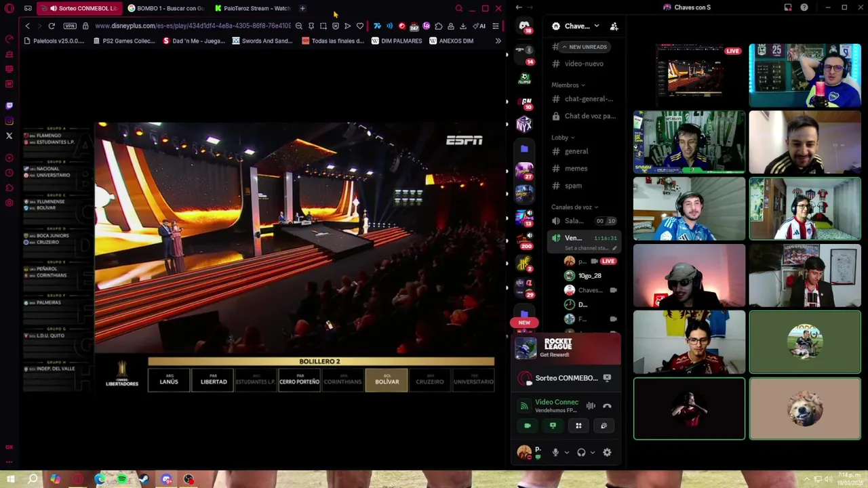This screenshot has height=488, width=868.
Task: Open Discord direct messages home icon
Action: [x=524, y=26]
